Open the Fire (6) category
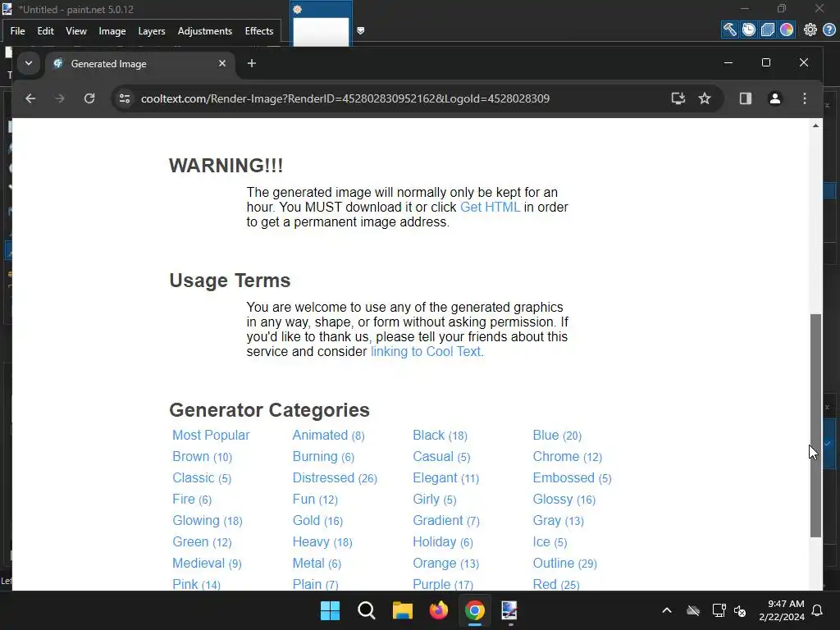This screenshot has height=630, width=840. pyautogui.click(x=192, y=500)
